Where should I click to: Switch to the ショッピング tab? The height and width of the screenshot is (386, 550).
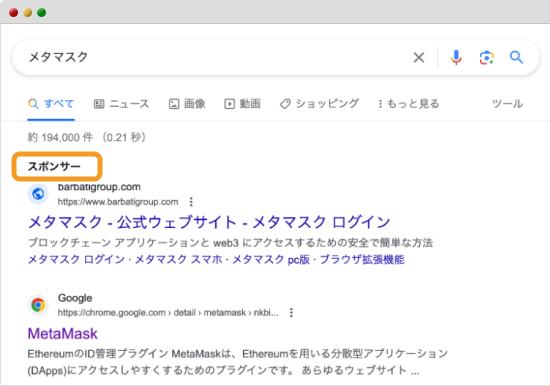coord(319,104)
